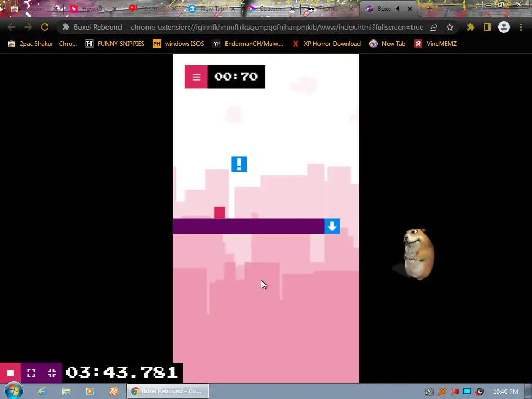The width and height of the screenshot is (532, 399).
Task: Mute the Boxel tab audio icon
Action: pyautogui.click(x=399, y=9)
